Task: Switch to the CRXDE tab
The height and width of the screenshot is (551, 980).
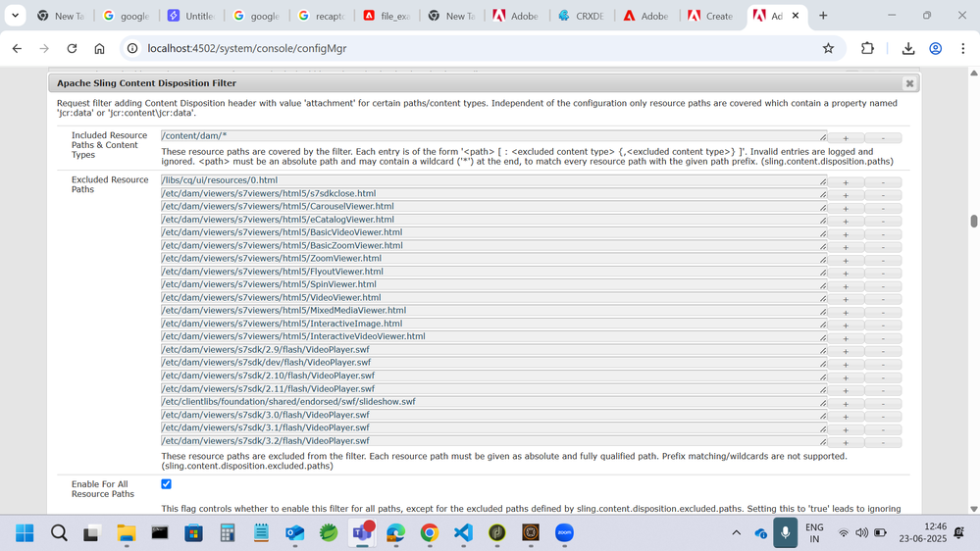Action: tap(581, 16)
